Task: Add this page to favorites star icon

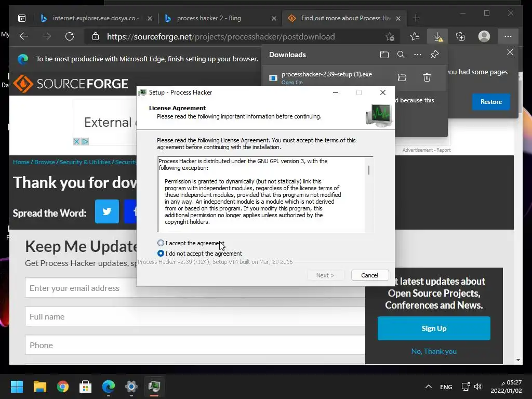Action: click(390, 36)
